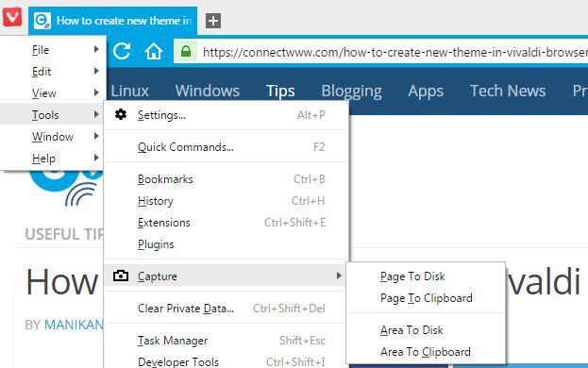Expand the Help submenu arrow
The height and width of the screenshot is (368, 588).
click(x=96, y=158)
